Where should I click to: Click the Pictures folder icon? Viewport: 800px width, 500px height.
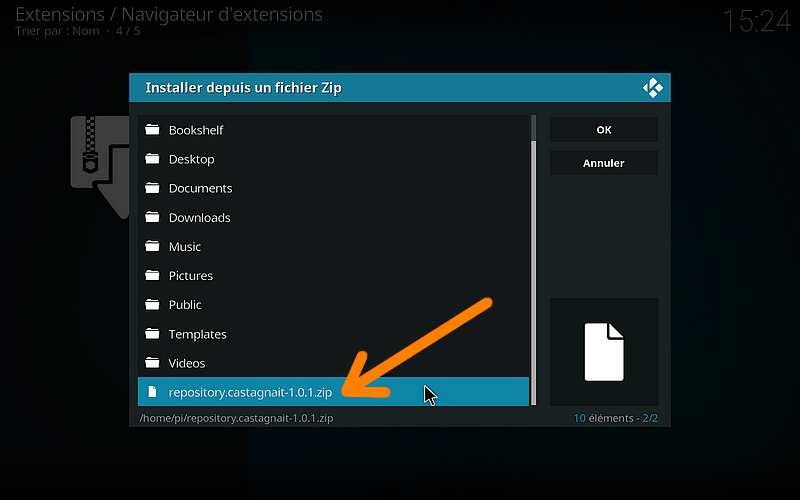tap(152, 275)
